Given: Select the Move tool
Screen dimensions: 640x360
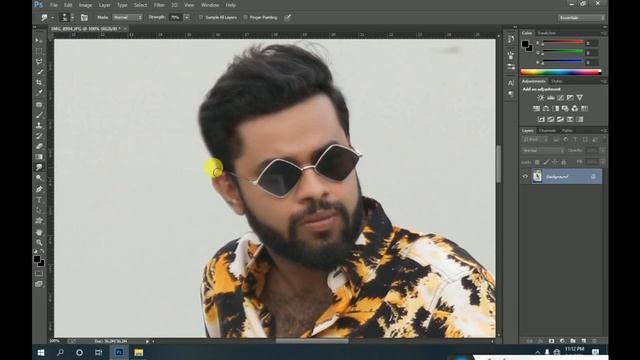Looking at the screenshot, I should pyautogui.click(x=39, y=40).
